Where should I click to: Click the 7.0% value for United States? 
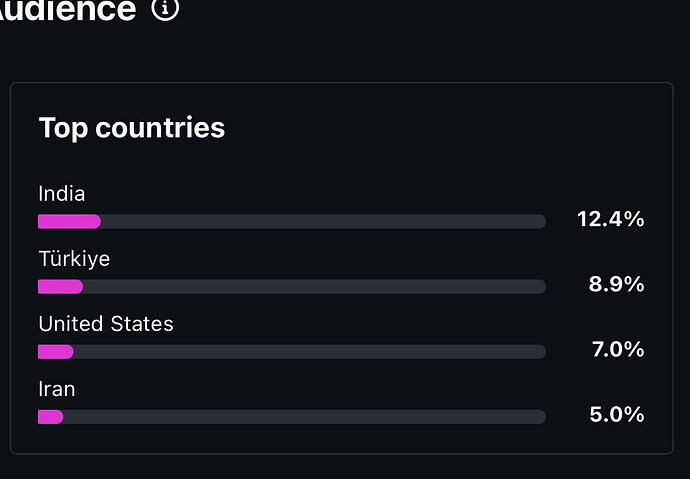(616, 350)
